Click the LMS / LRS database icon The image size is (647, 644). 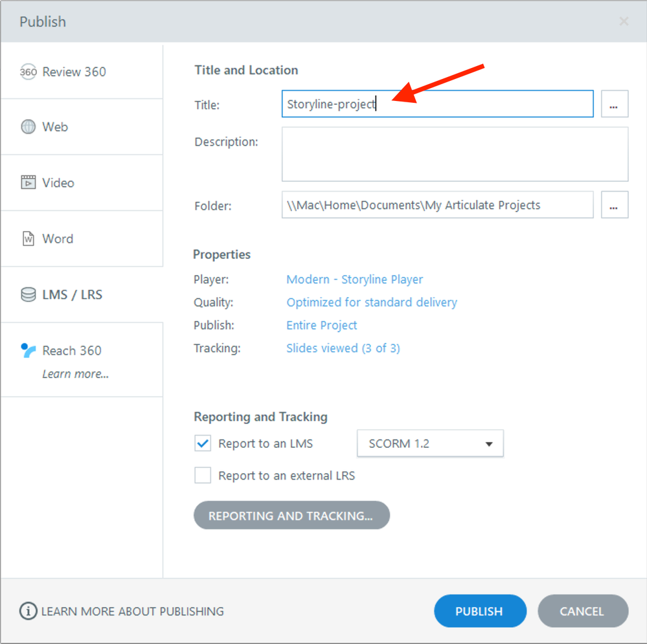pos(28,294)
